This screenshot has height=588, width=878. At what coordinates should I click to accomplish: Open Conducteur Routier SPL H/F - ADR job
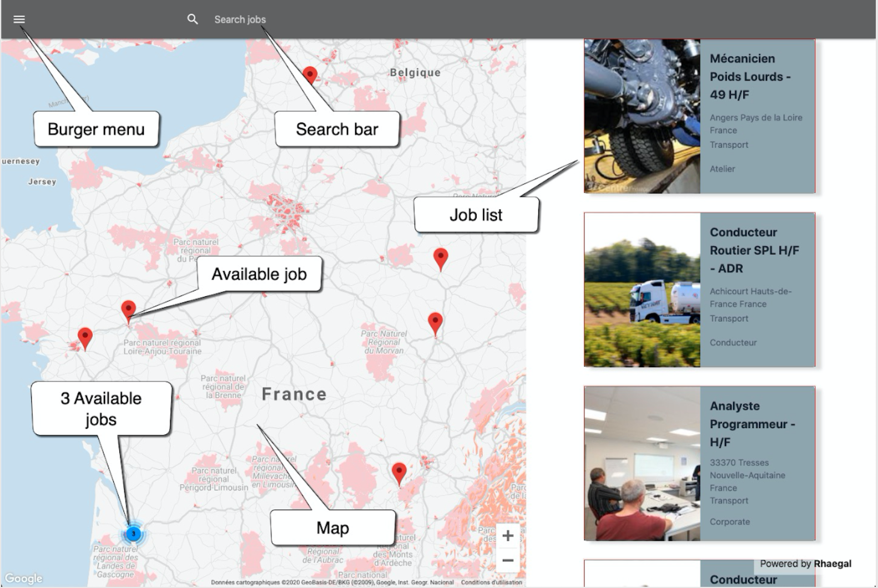[x=754, y=250]
